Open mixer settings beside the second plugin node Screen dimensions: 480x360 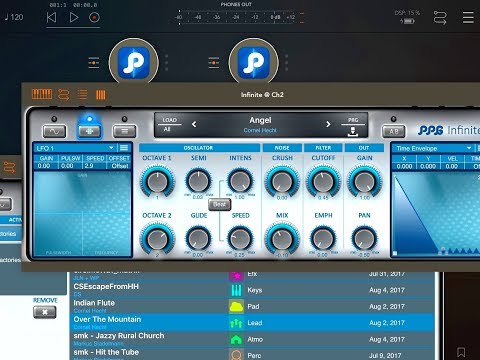213,63
